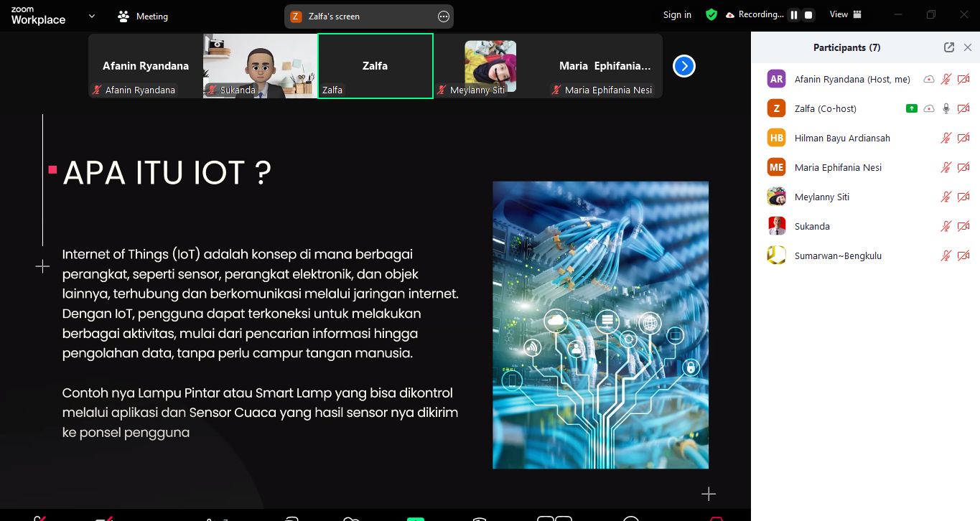Select "Hilman Bayu Ardiansah" in participants list
The width and height of the screenshot is (980, 521).
pyautogui.click(x=842, y=138)
